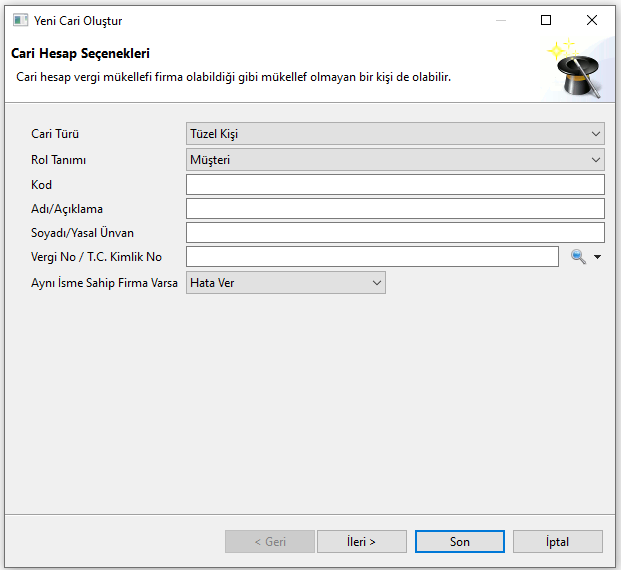621x570 pixels.
Task: Expand the Cari Türü dropdown
Action: coord(395,134)
